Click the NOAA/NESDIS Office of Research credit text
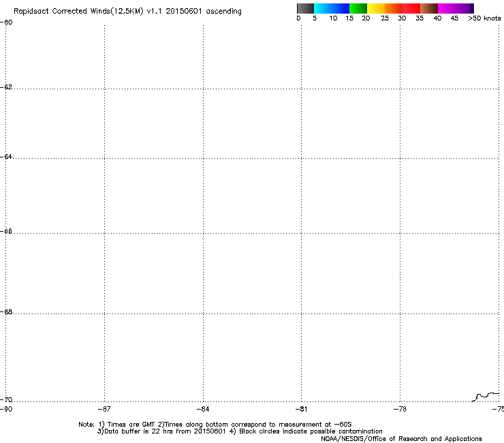The image size is (504, 443). [401, 439]
